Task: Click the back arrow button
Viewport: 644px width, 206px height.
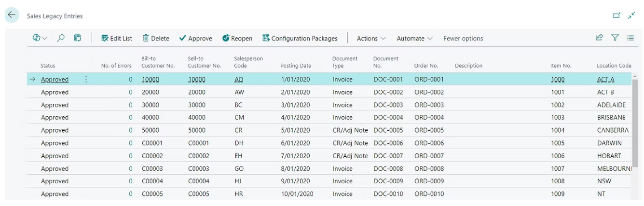Action: (12, 15)
